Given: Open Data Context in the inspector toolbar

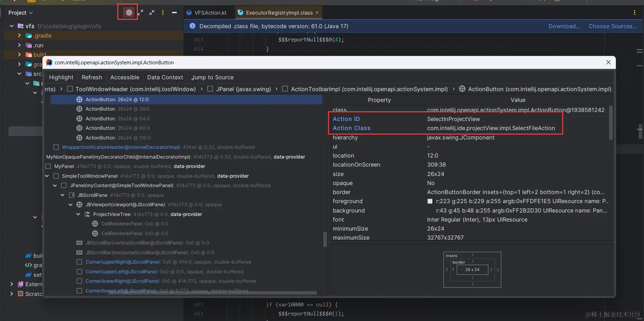Looking at the screenshot, I should 165,77.
